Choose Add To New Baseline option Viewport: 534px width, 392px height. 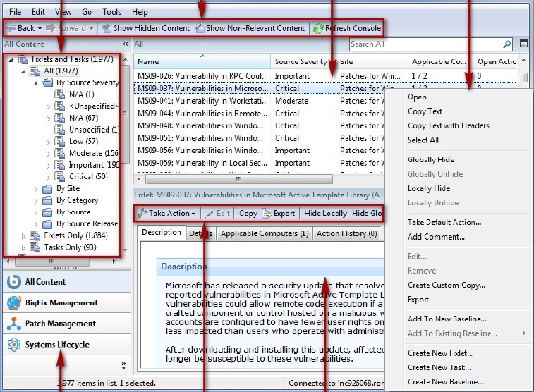click(x=447, y=319)
